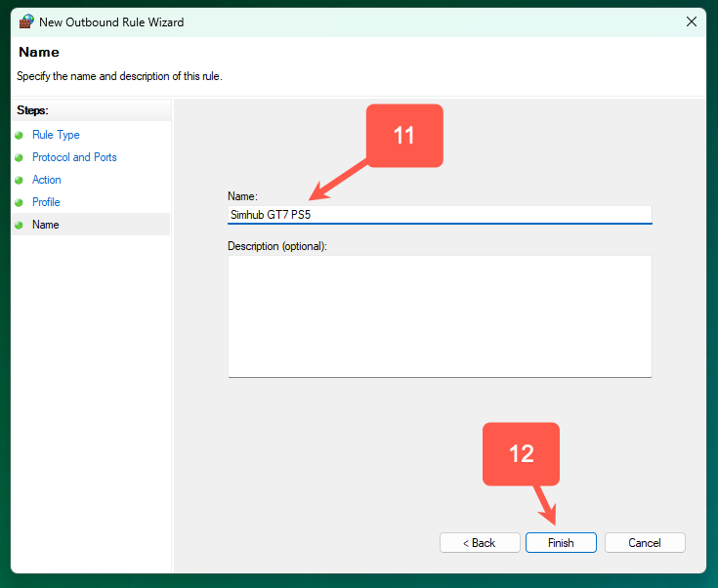Go to the Rule Type step
Viewport: 718px width, 588px height.
[56, 135]
